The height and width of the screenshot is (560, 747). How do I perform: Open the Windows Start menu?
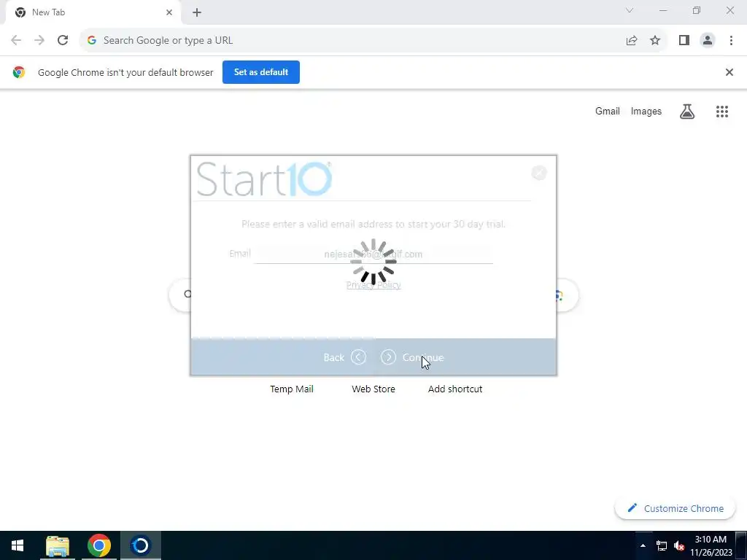[18, 545]
